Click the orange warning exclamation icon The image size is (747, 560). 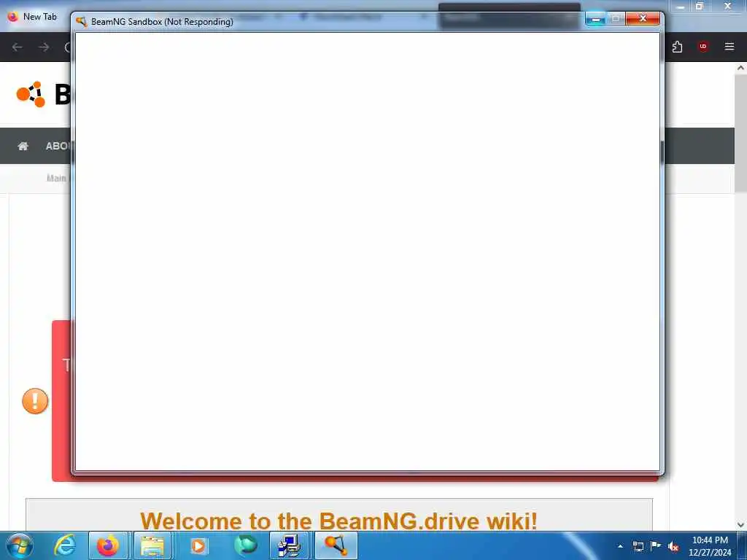coord(35,401)
